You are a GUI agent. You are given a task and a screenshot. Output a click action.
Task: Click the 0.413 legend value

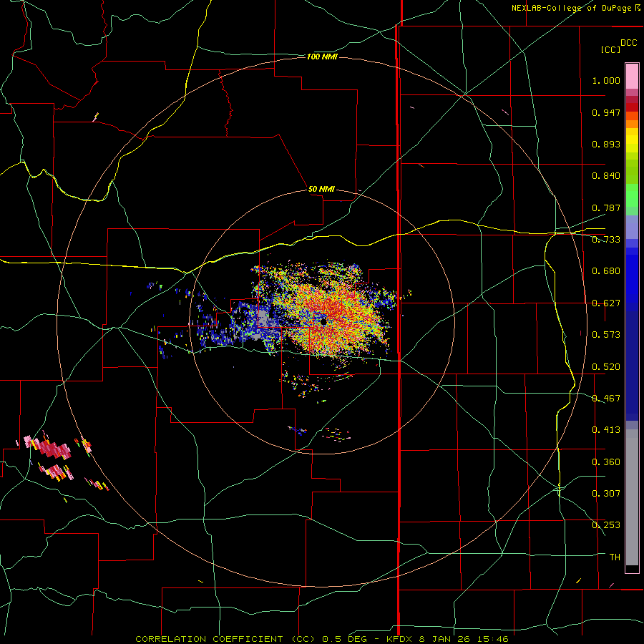(606, 430)
